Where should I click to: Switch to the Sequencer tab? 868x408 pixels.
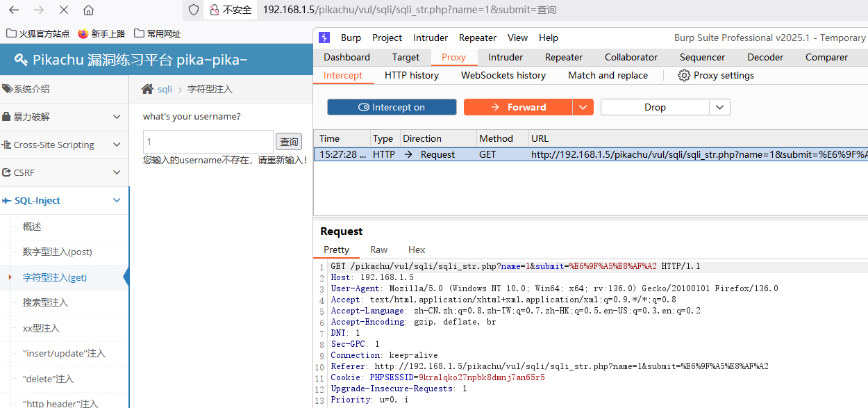(x=702, y=57)
